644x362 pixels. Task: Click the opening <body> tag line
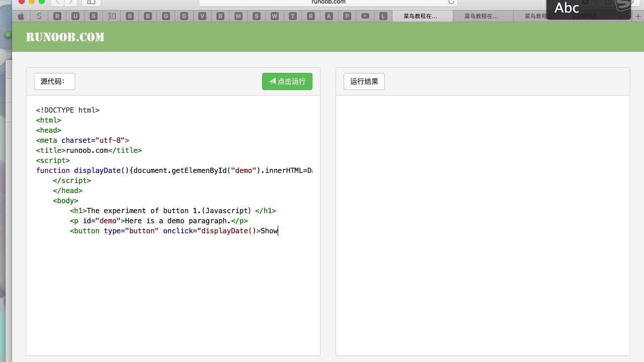click(65, 201)
